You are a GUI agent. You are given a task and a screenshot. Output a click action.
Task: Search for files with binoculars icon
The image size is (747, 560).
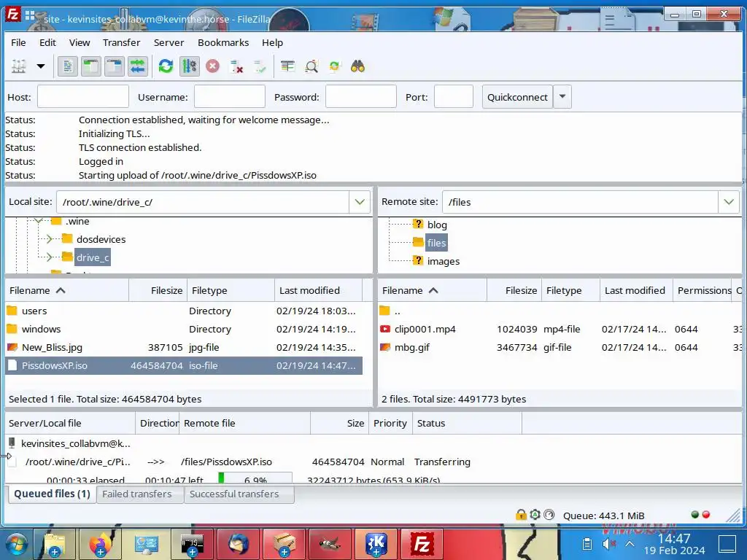pyautogui.click(x=357, y=66)
